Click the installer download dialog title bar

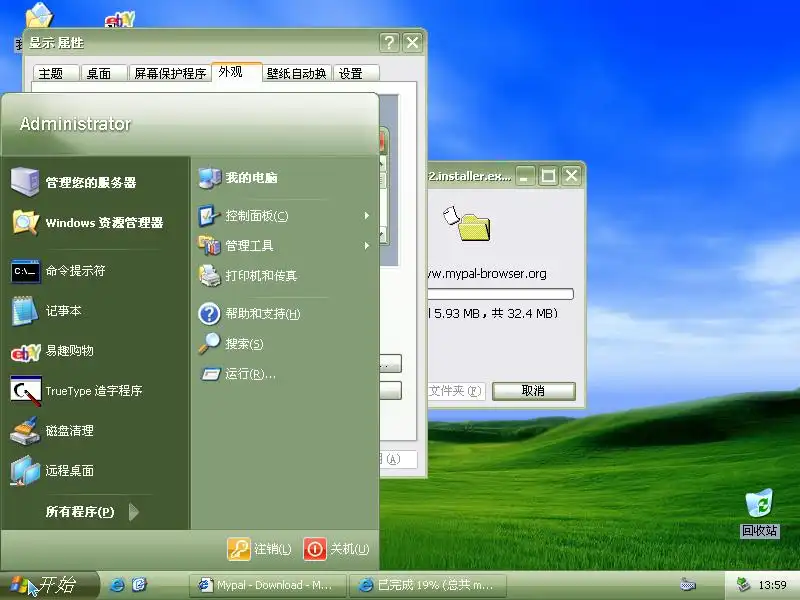tap(469, 176)
